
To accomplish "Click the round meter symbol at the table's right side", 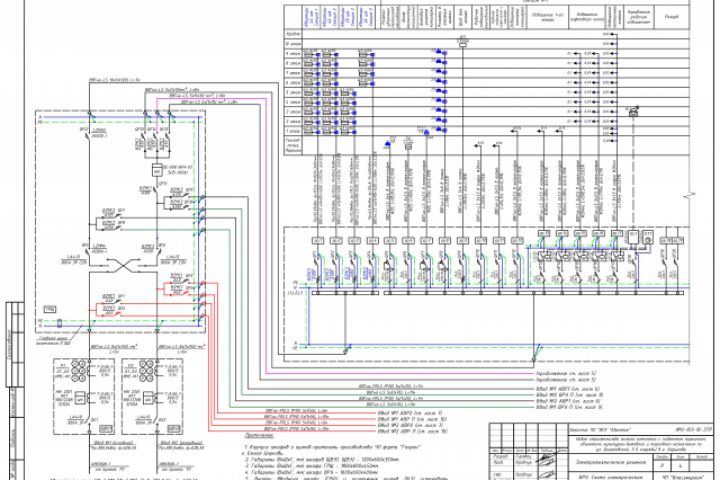I will point(633,111).
